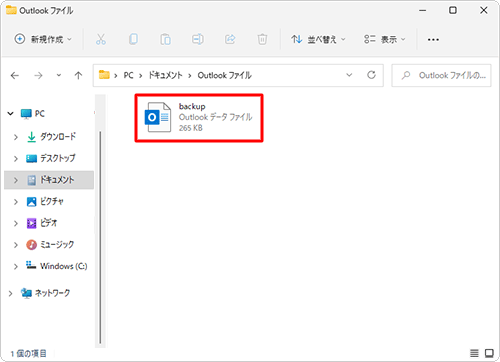Select Outlook ファイル in address breadcrumb
The width and height of the screenshot is (500, 362).
[x=225, y=75]
